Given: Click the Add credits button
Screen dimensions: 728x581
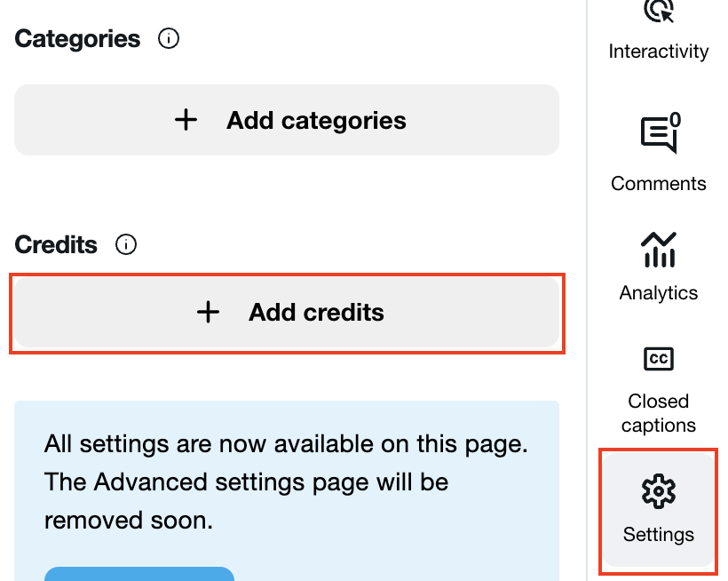Looking at the screenshot, I should [286, 313].
